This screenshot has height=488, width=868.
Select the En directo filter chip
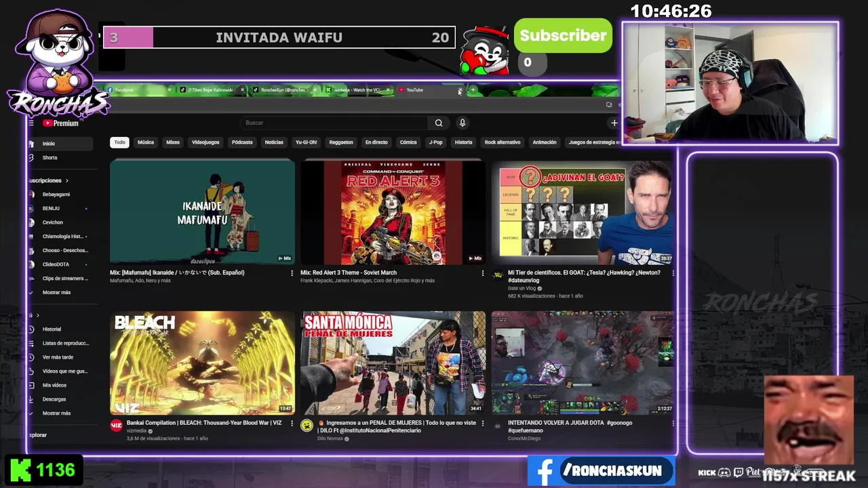(x=376, y=142)
